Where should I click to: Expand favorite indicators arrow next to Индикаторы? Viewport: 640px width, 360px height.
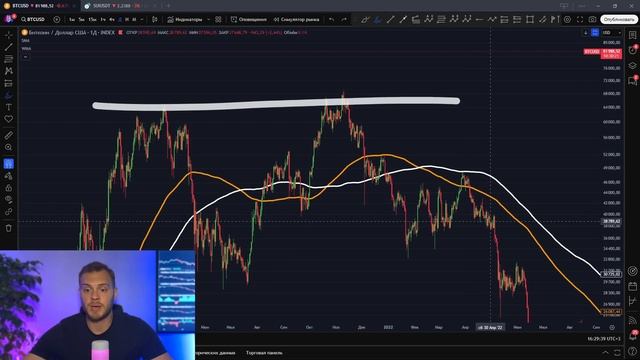click(x=209, y=19)
